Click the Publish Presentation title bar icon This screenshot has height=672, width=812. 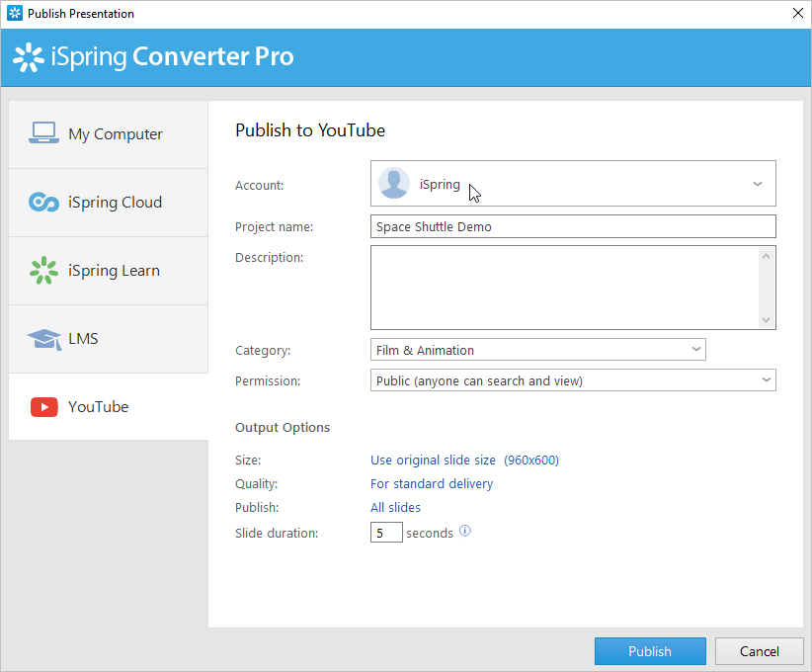[15, 13]
